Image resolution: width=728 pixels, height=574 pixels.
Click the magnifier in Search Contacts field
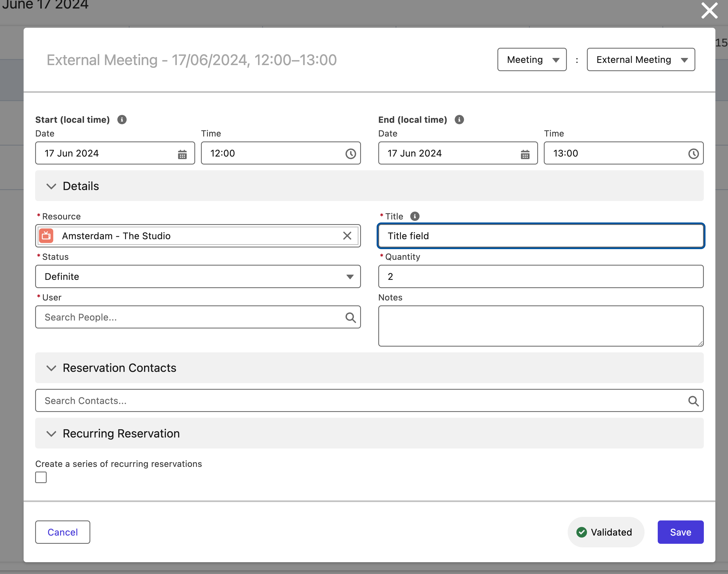[693, 401]
